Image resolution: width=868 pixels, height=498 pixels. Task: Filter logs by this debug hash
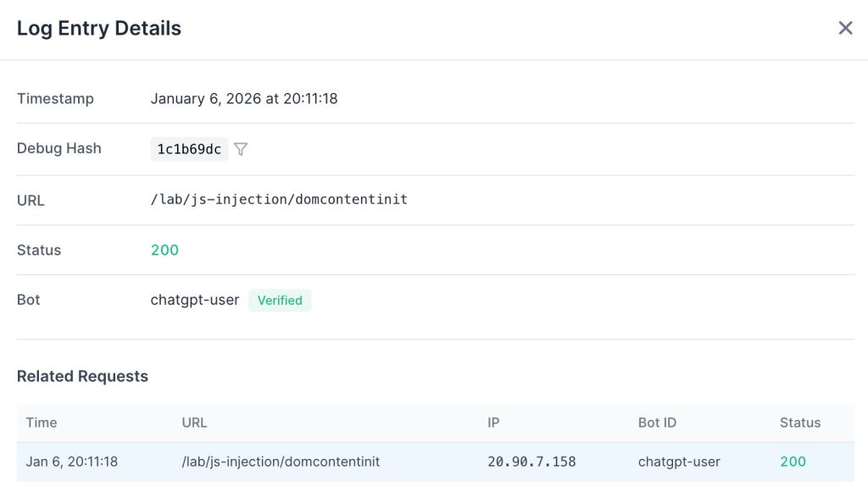tap(241, 149)
